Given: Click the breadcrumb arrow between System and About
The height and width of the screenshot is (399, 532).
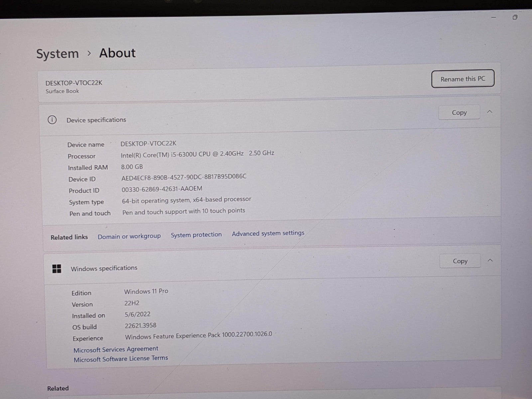Looking at the screenshot, I should tap(89, 53).
